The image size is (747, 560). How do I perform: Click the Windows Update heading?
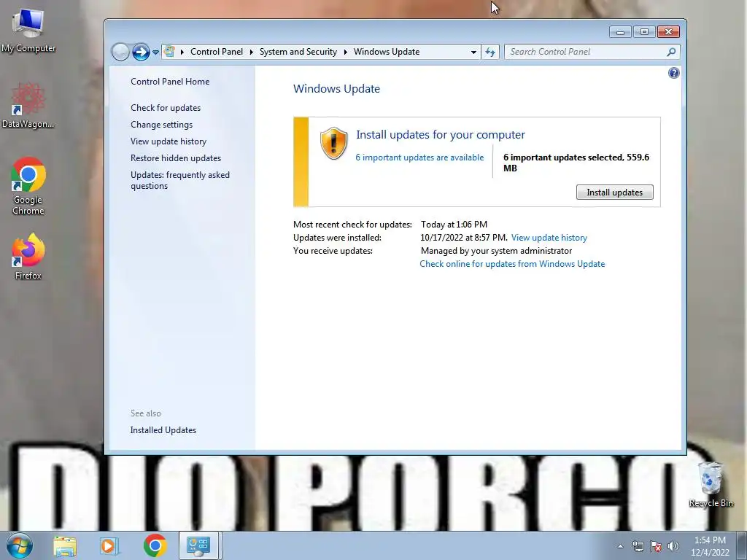click(x=337, y=89)
